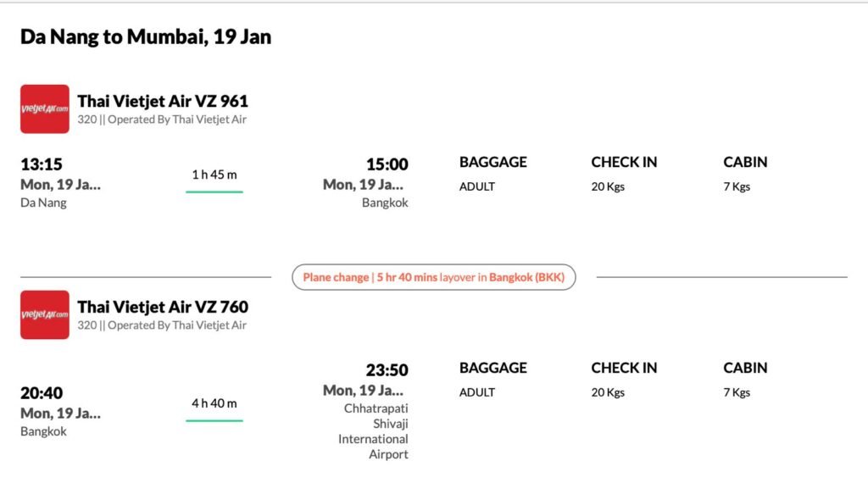Click the CABIN header for flight VZ 760
868x483 pixels.
click(x=745, y=368)
